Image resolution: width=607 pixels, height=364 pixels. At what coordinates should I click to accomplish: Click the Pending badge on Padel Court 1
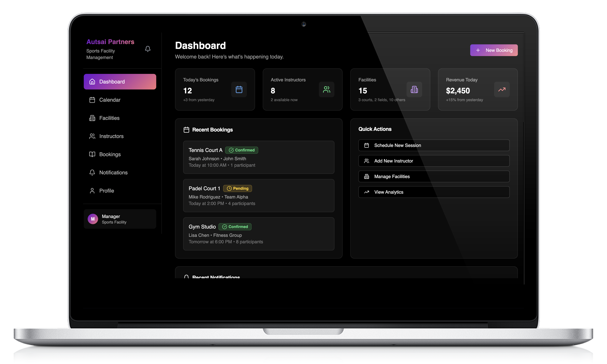coord(237,188)
